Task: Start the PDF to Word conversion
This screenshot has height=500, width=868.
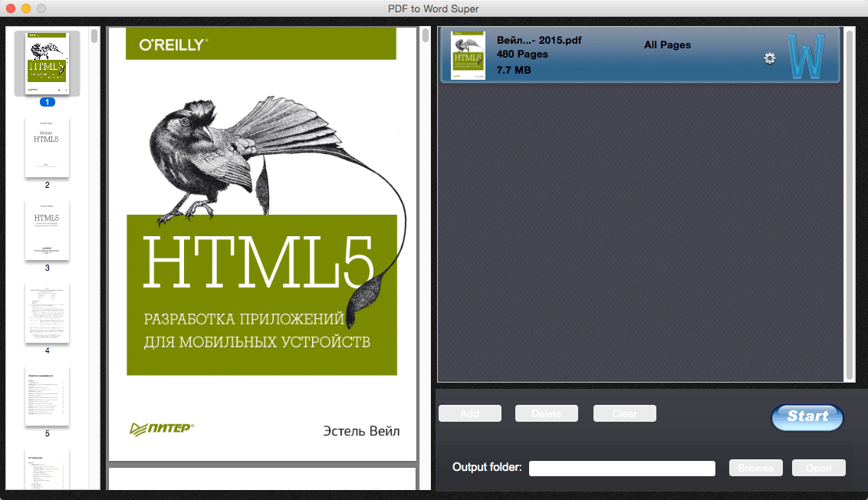Action: (x=807, y=417)
